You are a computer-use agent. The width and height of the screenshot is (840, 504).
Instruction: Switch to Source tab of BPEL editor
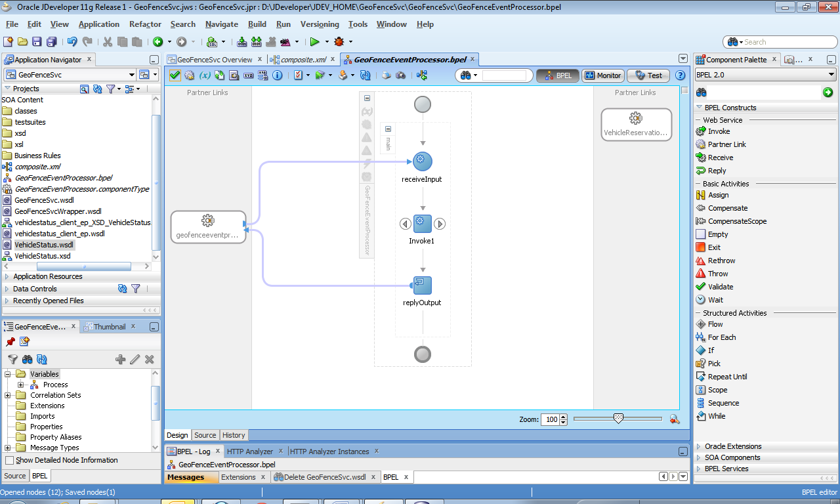coord(205,435)
